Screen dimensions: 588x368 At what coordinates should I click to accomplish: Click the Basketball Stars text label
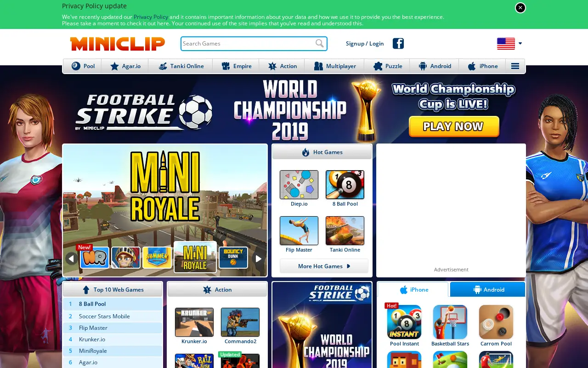click(x=450, y=344)
